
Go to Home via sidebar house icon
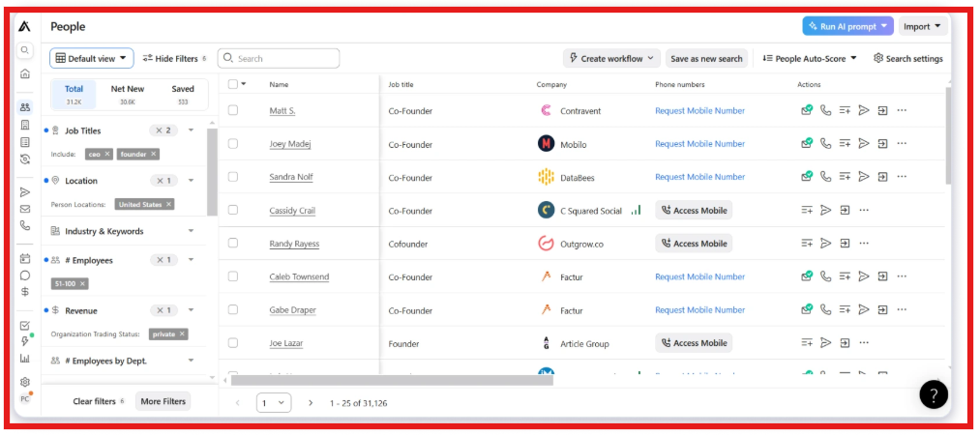point(25,73)
